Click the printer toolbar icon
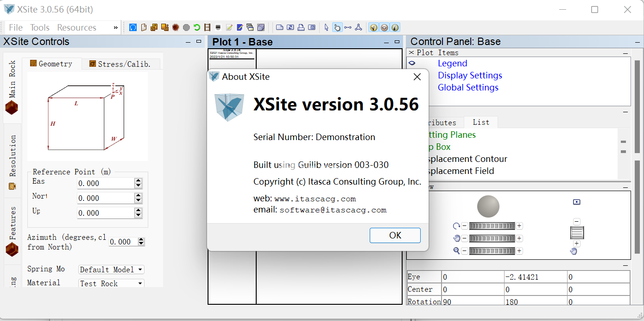The height and width of the screenshot is (321, 644). coord(301,27)
